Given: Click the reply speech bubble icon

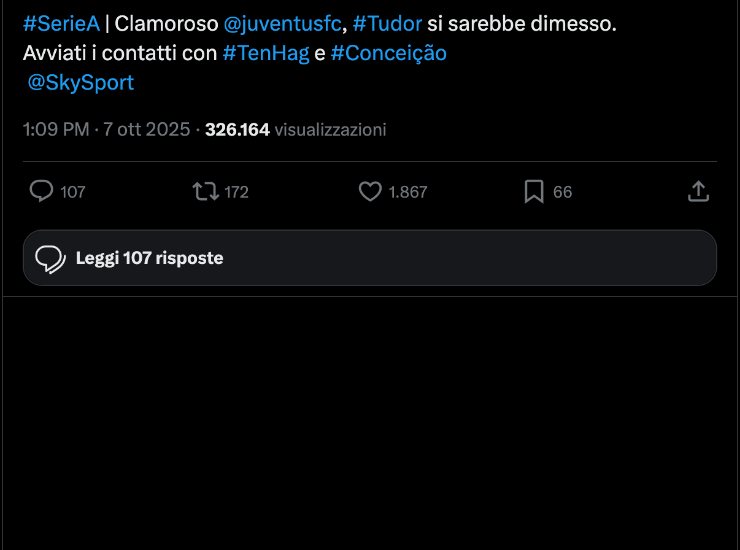Looking at the screenshot, I should tap(41, 191).
